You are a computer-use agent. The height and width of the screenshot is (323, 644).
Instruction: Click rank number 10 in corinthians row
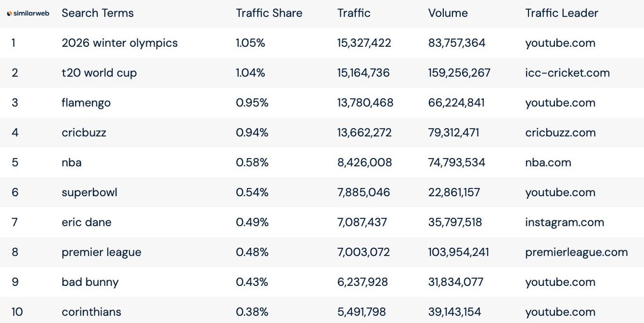point(17,312)
